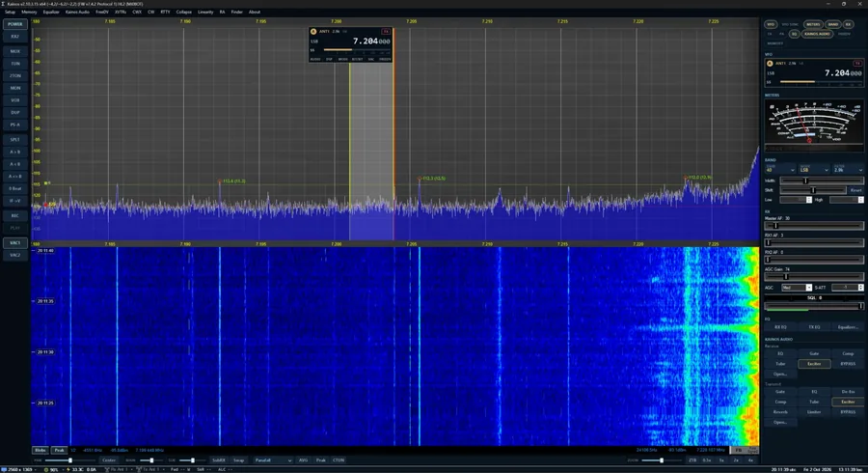This screenshot has height=473, width=868.
Task: Open the filter dropdown showing 2.9k
Action: point(848,170)
